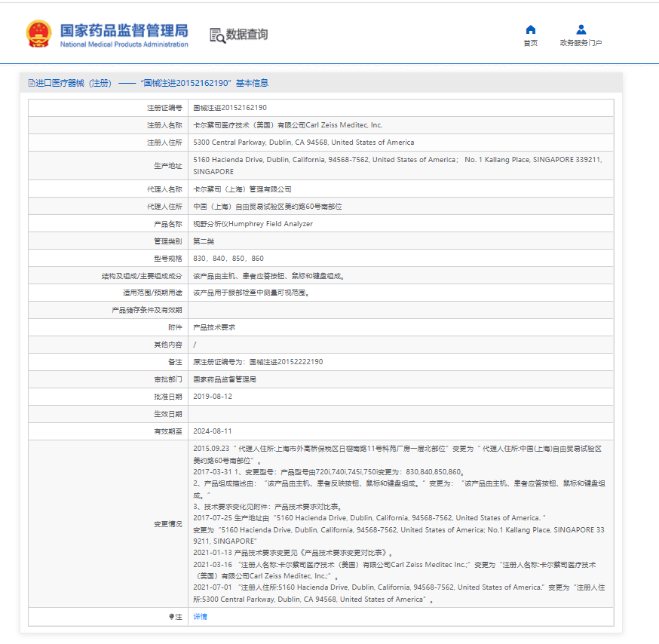659x644 pixels.
Task: Click the national emblem logo
Action: click(x=38, y=34)
